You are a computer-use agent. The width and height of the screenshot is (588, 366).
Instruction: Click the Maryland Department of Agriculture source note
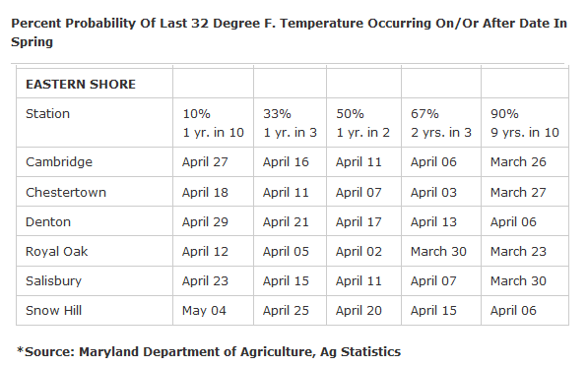209,352
